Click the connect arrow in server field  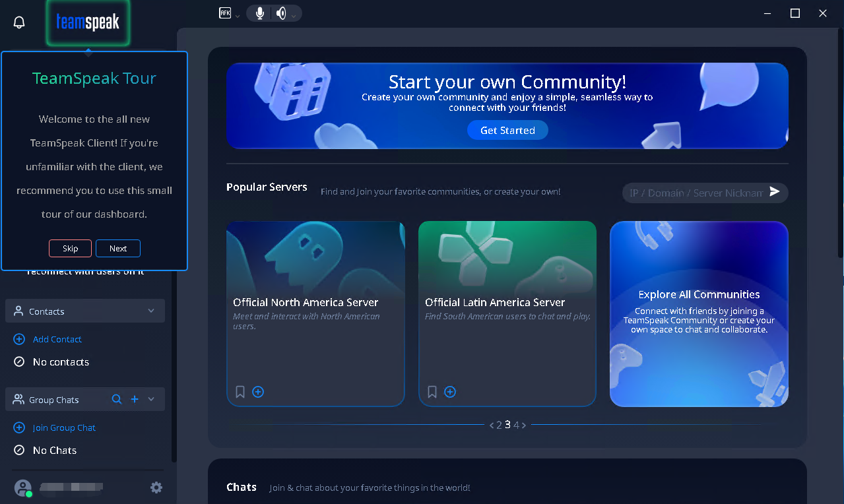pos(775,192)
